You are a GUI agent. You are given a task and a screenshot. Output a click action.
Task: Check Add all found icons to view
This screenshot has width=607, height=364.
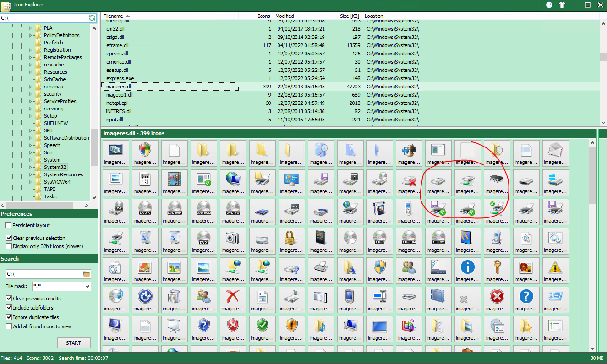pyautogui.click(x=9, y=326)
